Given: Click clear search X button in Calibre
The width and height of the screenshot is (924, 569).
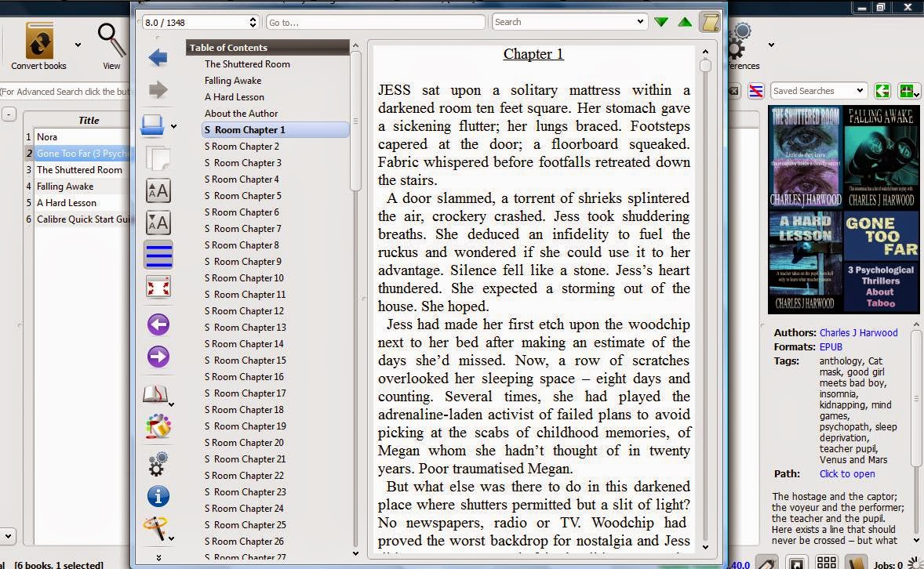Looking at the screenshot, I should click(x=733, y=91).
